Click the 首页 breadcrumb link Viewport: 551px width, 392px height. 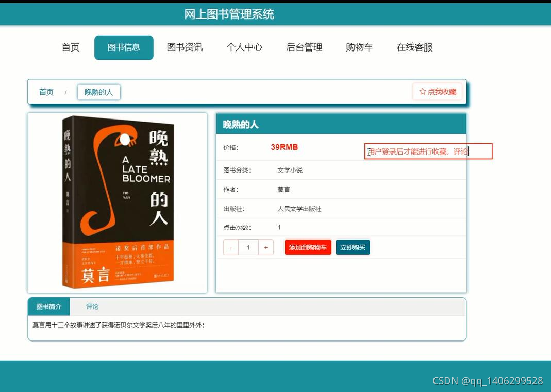[46, 92]
